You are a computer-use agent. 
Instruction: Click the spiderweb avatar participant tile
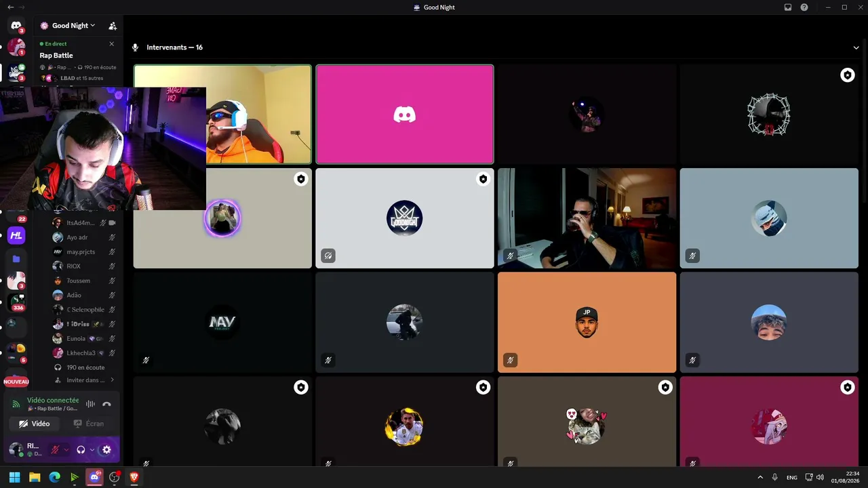click(x=769, y=115)
